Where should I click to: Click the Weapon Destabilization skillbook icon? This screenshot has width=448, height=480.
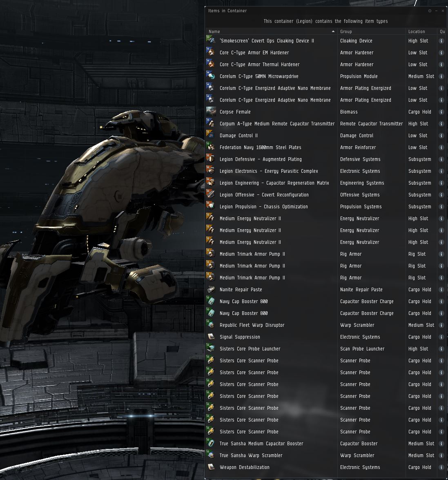(x=211, y=467)
